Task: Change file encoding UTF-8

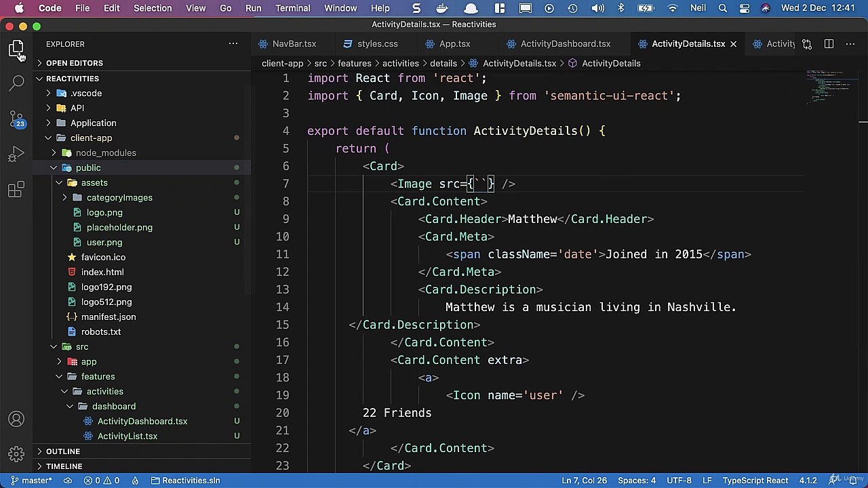Action: point(679,481)
